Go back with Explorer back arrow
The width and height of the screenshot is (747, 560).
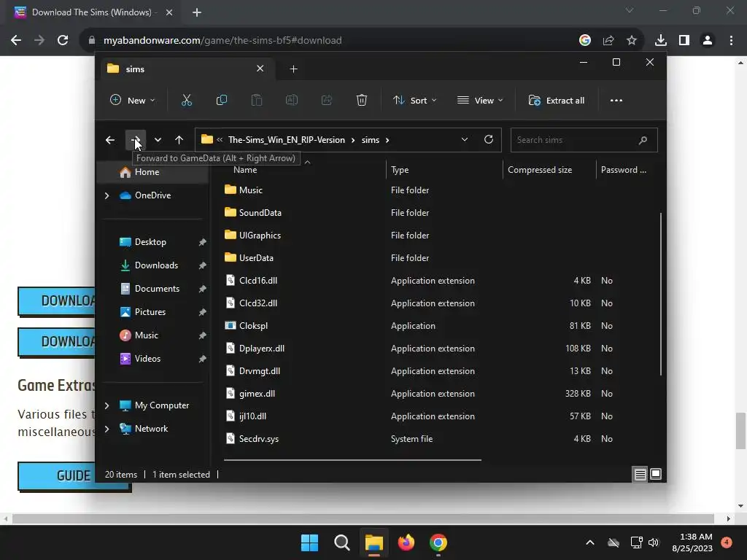(110, 140)
